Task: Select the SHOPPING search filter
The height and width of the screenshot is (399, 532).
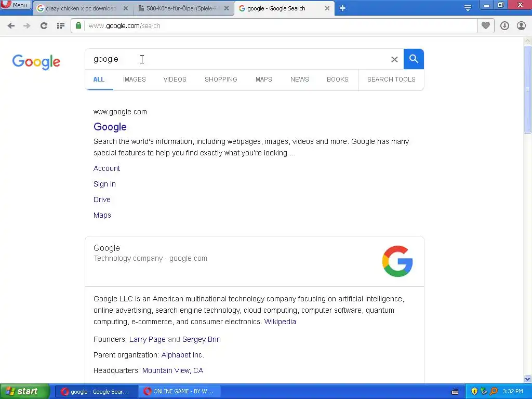Action: [221, 79]
